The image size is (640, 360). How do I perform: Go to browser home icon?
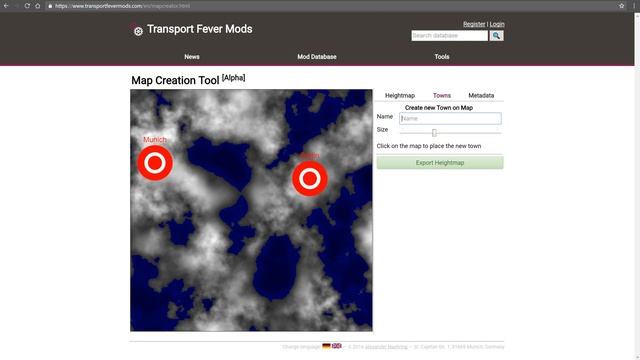38,6
